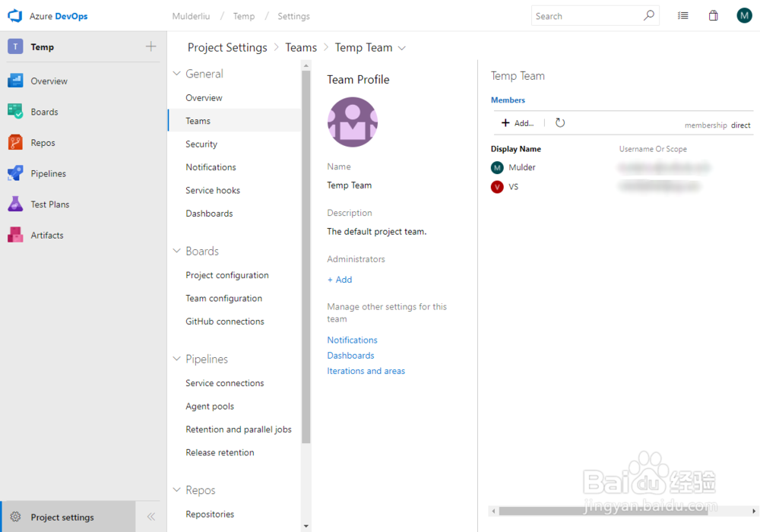
Task: Refresh the Members list
Action: 560,122
